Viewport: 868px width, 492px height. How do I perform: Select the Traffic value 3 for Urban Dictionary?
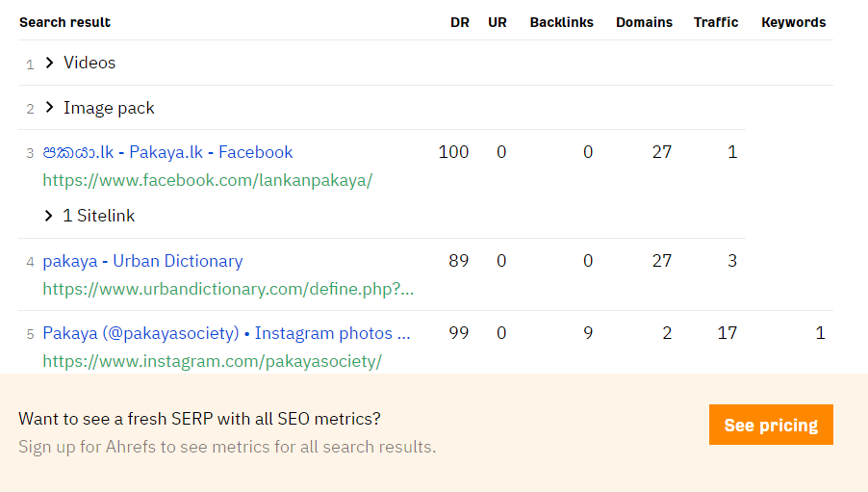[x=731, y=260]
